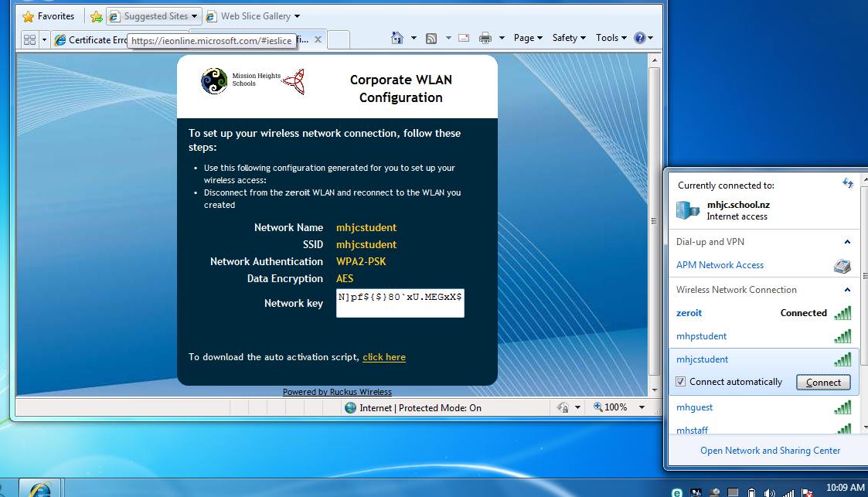Open the Safety menu
Viewport: 868px width, 497px height.
(569, 38)
